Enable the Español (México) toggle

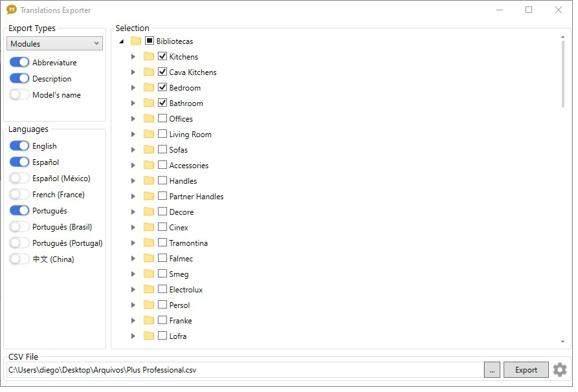coord(19,179)
